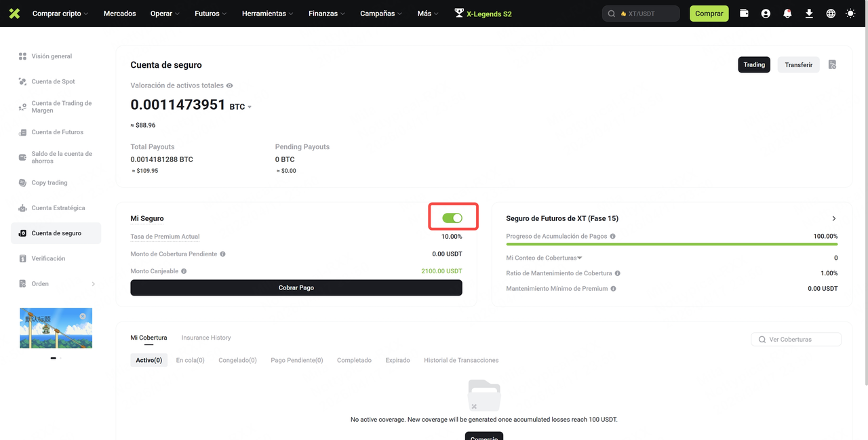
Task: Switch theme with the sun icon
Action: pos(851,13)
